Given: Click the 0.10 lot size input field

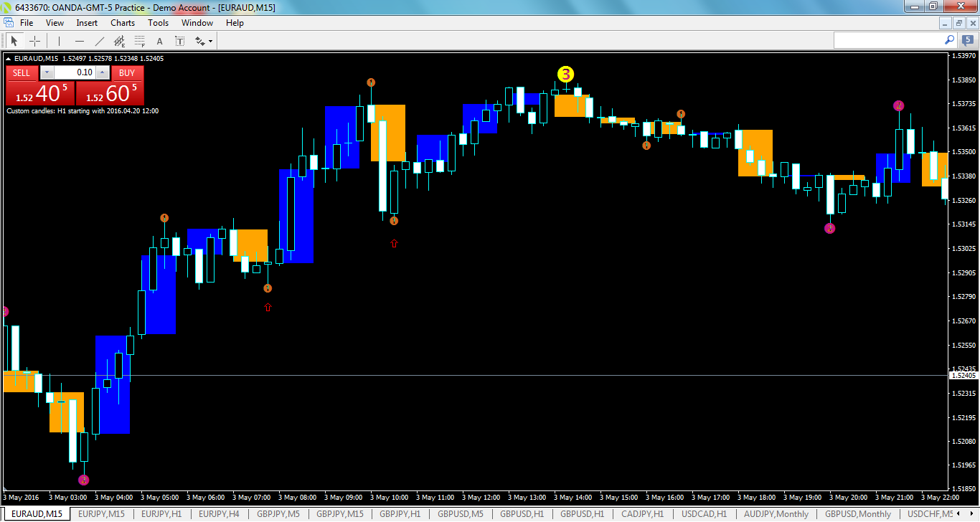Looking at the screenshot, I should coord(81,72).
